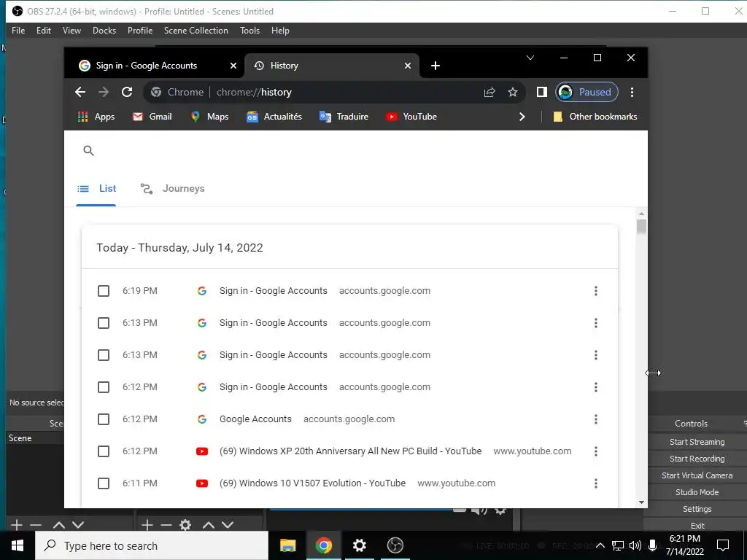Check the 6:19 PM history entry
This screenshot has width=747, height=560.
pos(104,291)
